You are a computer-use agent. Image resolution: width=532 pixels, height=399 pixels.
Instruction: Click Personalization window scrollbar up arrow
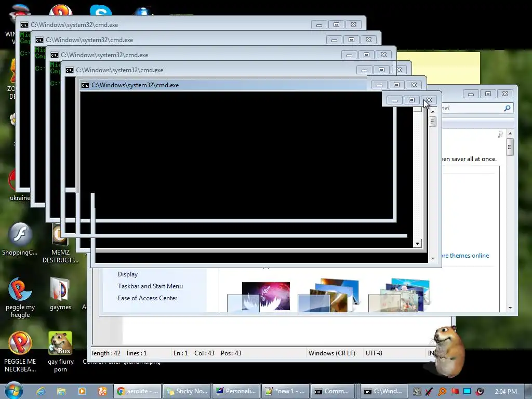tap(510, 134)
